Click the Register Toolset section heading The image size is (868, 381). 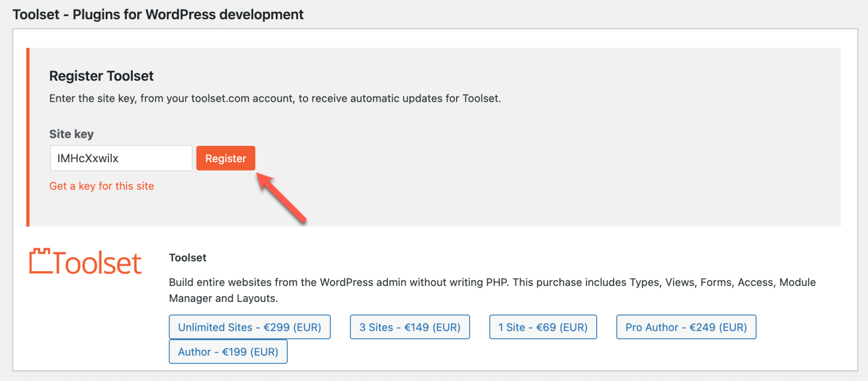(101, 76)
